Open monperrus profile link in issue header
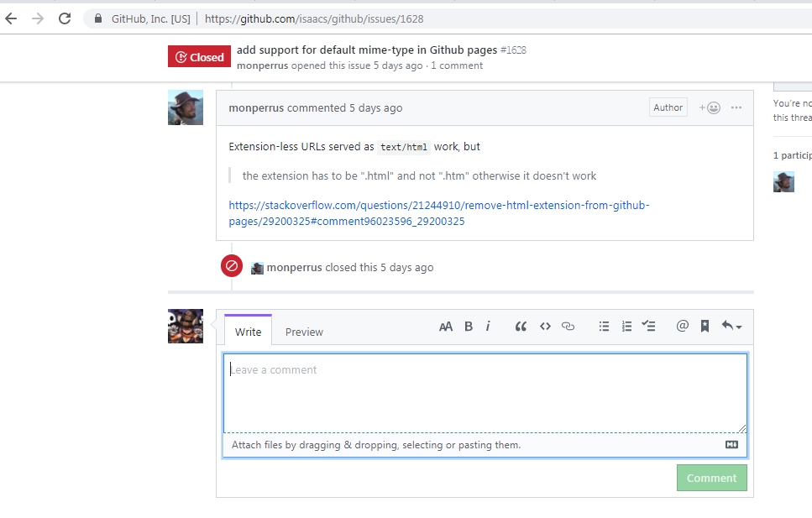The image size is (812, 518). tap(262, 65)
